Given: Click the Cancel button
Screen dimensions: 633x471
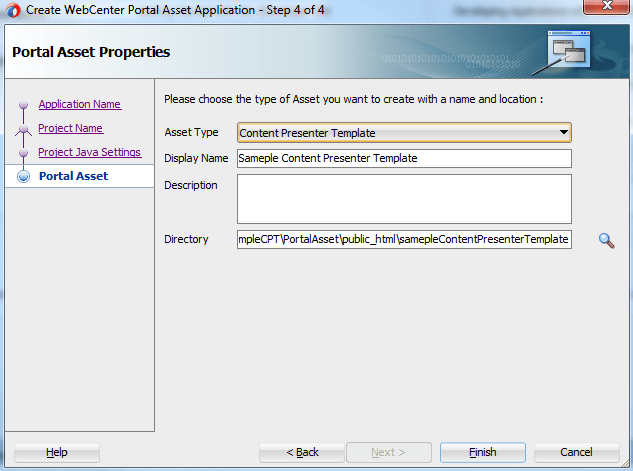Looking at the screenshot, I should tap(576, 452).
